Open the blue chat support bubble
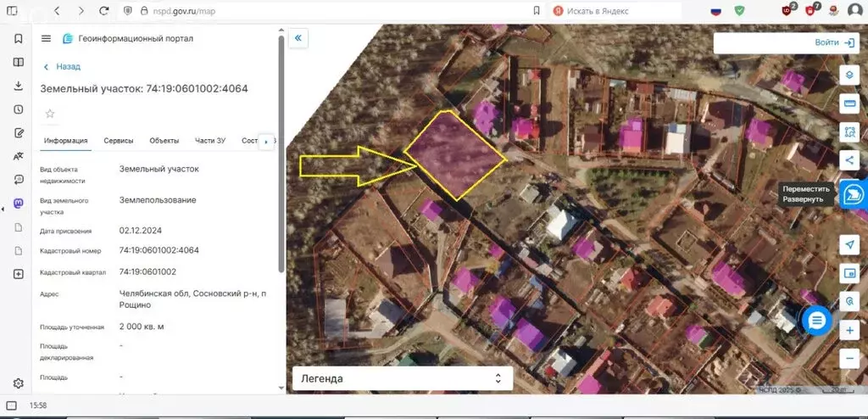Image resolution: width=868 pixels, height=419 pixels. point(816,321)
